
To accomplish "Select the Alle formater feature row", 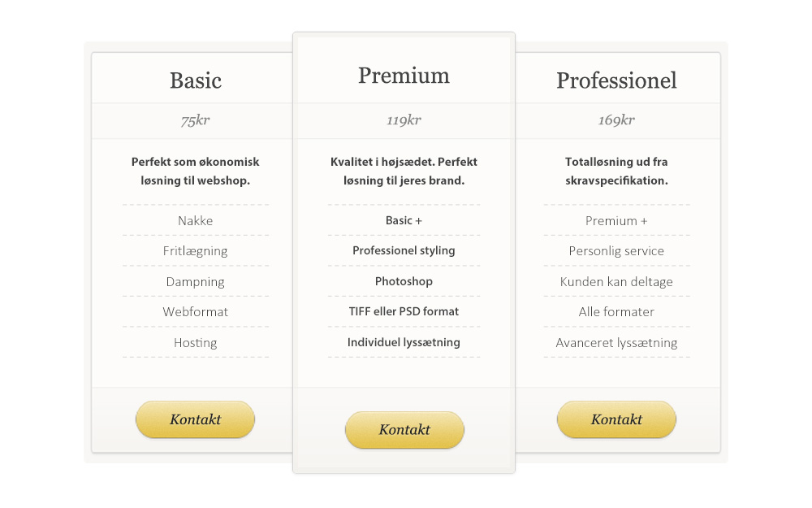I will [x=616, y=311].
